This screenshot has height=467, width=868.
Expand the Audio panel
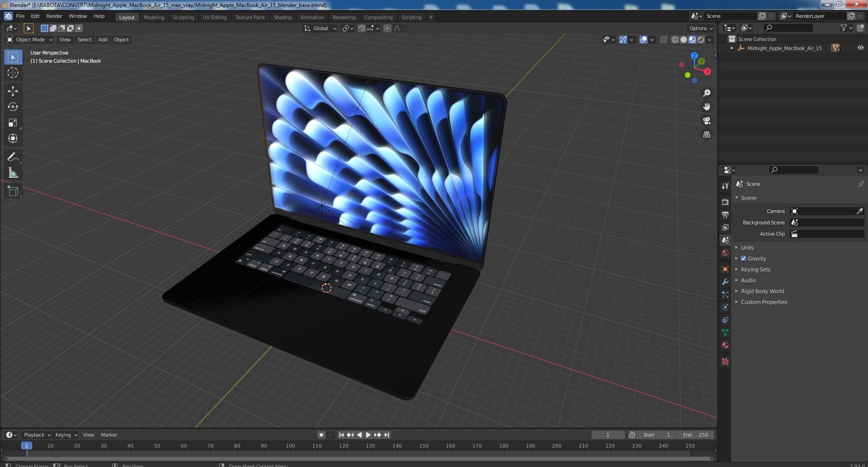coord(748,280)
